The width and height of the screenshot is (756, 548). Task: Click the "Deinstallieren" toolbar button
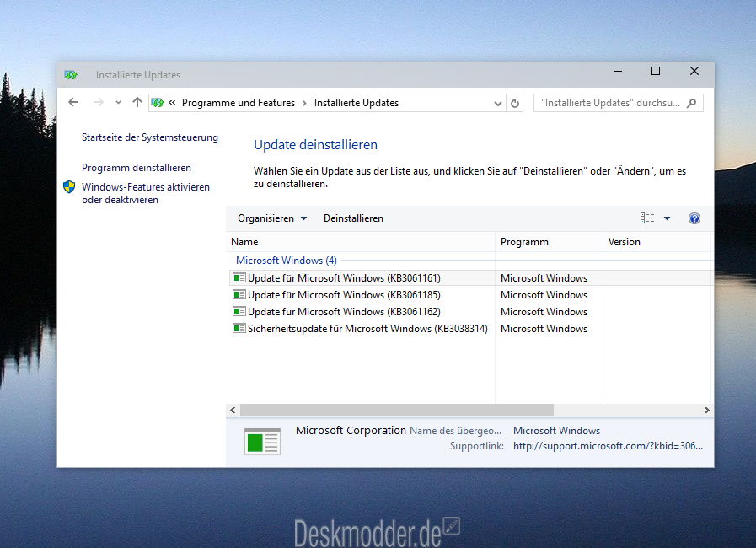(x=353, y=218)
